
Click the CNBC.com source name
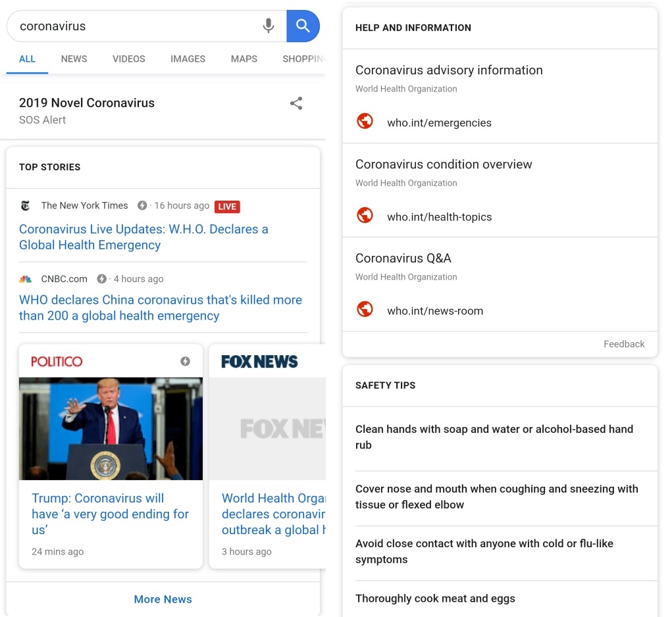(x=65, y=279)
